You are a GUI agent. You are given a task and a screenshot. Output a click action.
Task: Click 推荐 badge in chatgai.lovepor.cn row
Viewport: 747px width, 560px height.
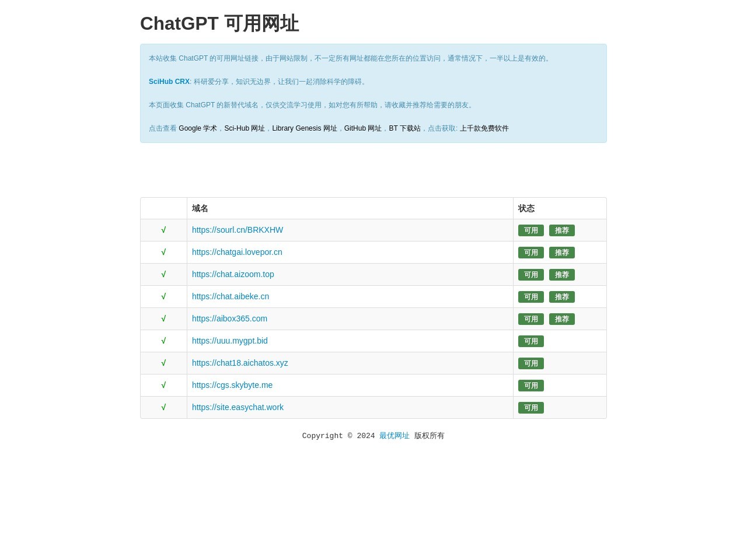click(x=562, y=253)
